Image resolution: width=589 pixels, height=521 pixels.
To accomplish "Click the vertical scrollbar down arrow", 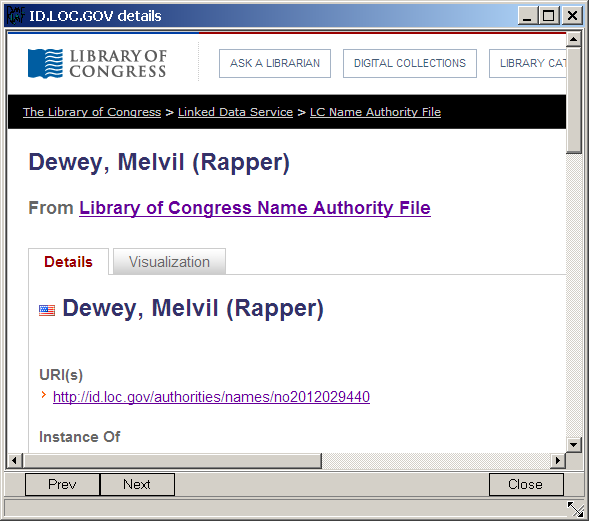I will pos(574,445).
